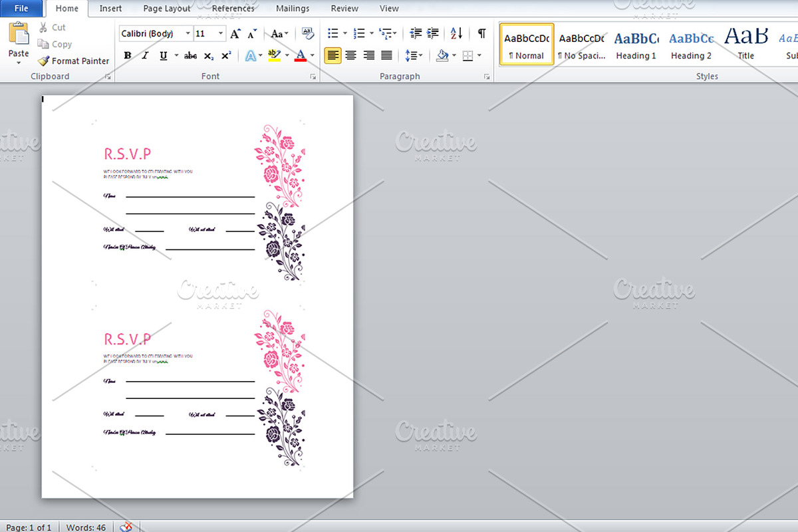Shrink the font size
798x532 pixels.
point(252,33)
